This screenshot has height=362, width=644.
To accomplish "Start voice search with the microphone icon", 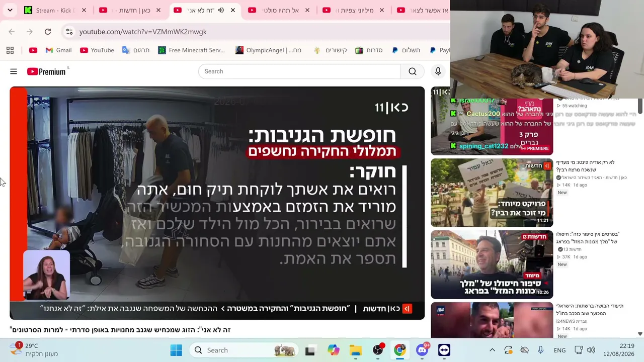I will tap(438, 71).
